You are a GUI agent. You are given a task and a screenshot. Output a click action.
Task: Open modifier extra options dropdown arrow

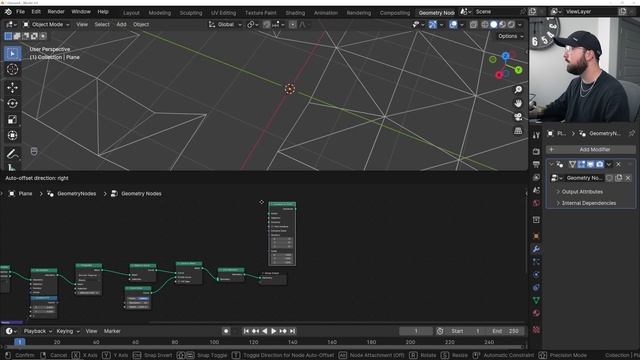[609, 164]
